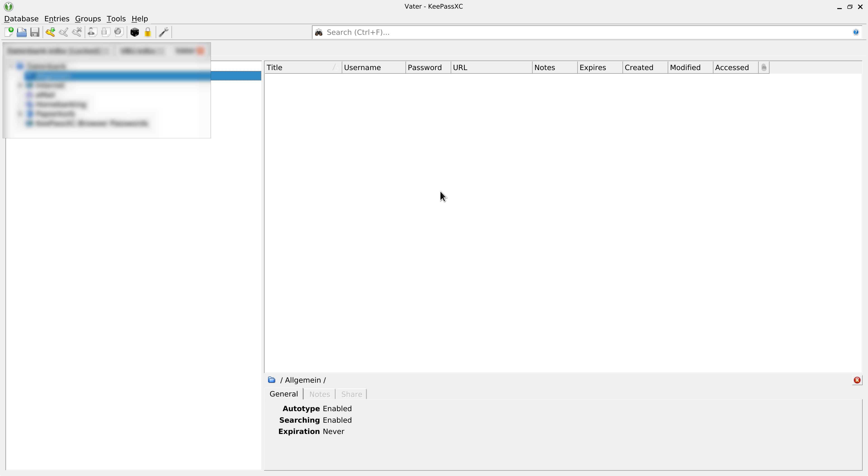Create a new database with the toolbar icon

[x=9, y=32]
